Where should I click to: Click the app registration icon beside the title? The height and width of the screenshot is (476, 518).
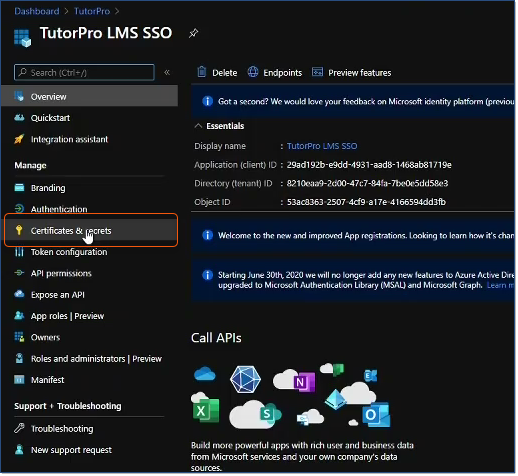[x=22, y=38]
